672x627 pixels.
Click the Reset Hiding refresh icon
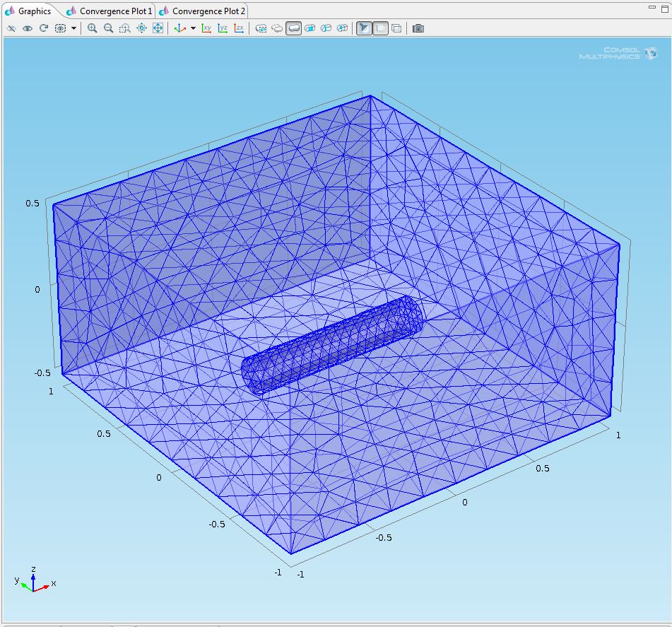coord(44,28)
